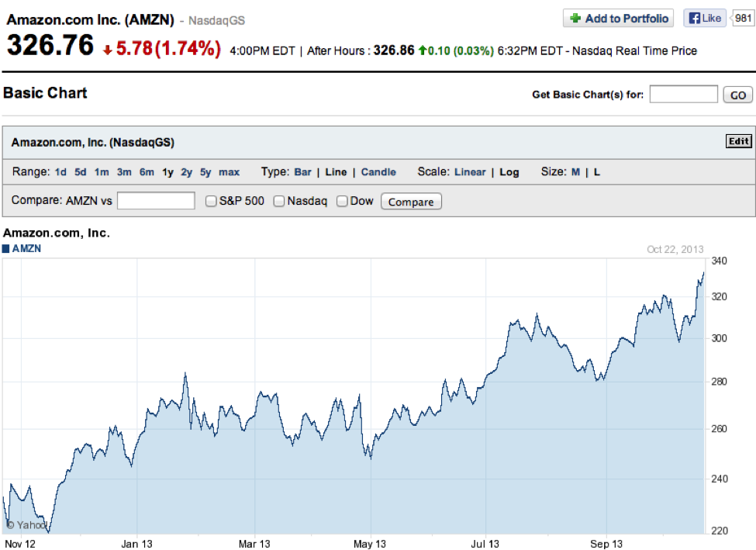Screen dimensions: 756x550
Task: Set chart range to 5d
Action: click(x=81, y=172)
